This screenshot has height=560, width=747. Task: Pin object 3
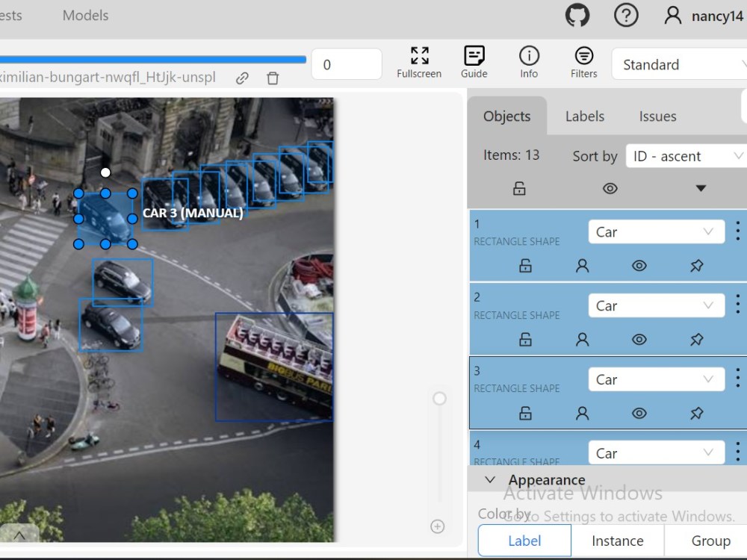pos(696,414)
